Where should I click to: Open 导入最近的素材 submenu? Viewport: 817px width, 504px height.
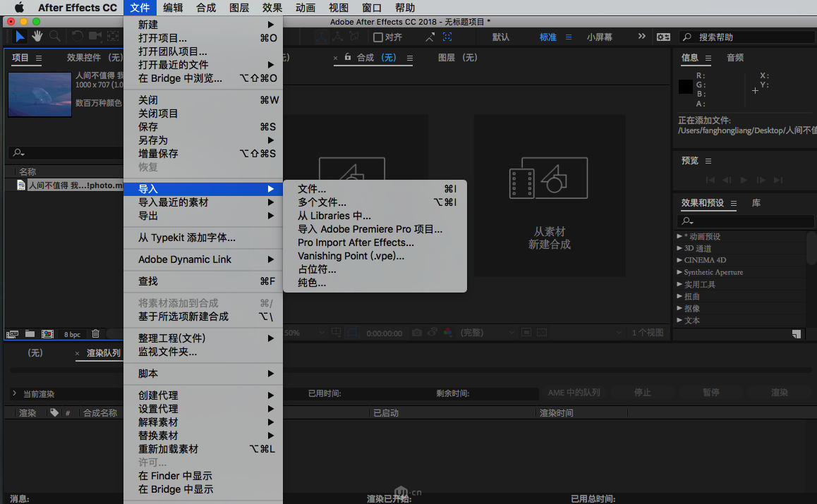tap(203, 202)
